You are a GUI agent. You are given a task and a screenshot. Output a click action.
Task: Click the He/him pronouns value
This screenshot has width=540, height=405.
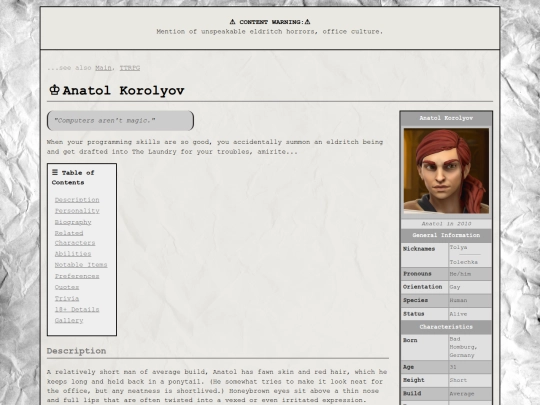pyautogui.click(x=460, y=274)
